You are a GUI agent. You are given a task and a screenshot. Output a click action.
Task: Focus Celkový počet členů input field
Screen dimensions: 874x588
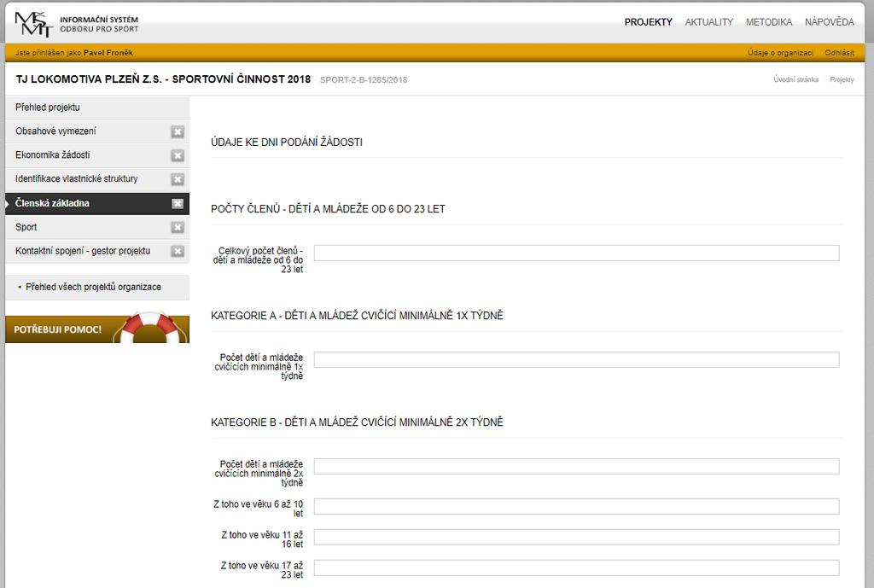(576, 253)
